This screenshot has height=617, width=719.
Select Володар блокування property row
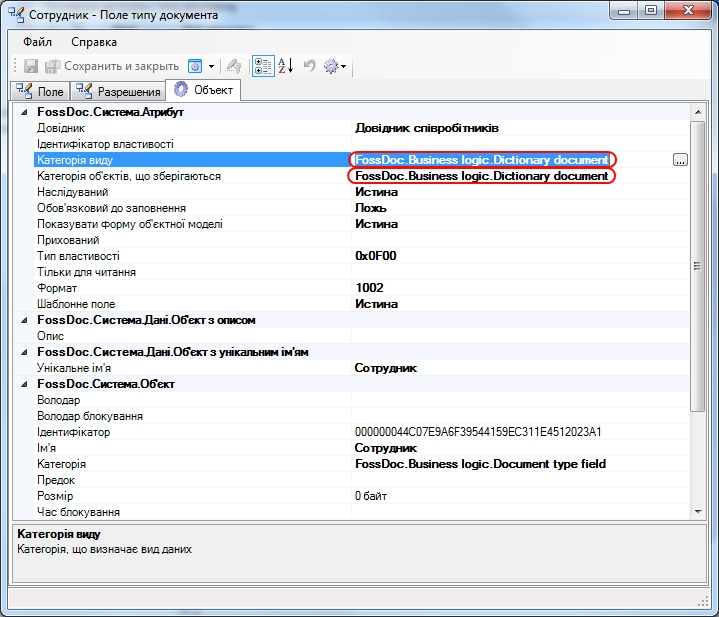pyautogui.click(x=361, y=416)
